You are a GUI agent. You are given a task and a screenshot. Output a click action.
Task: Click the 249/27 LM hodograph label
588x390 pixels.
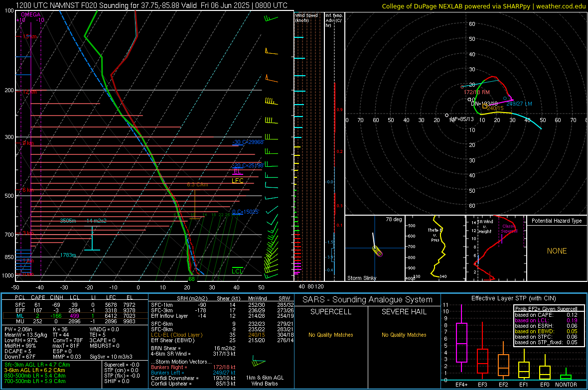point(519,104)
